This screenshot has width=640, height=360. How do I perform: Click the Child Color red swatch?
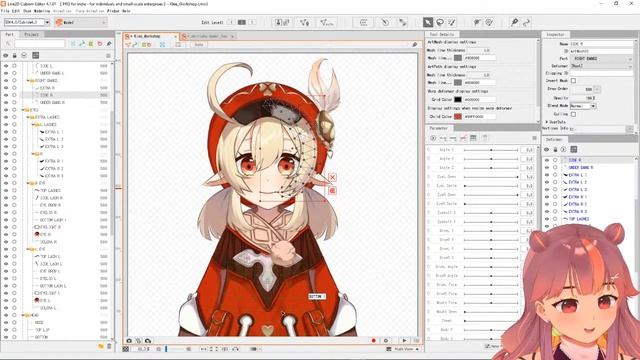pyautogui.click(x=458, y=117)
